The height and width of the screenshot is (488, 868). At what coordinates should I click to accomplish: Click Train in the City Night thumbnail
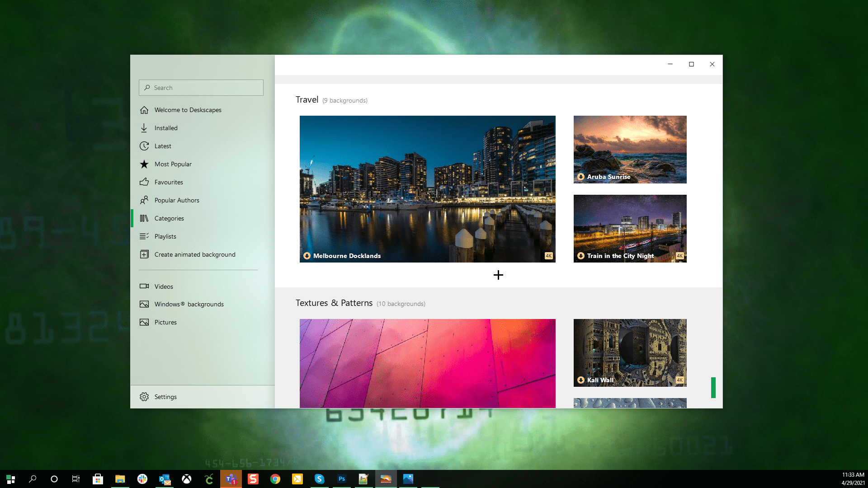(630, 228)
